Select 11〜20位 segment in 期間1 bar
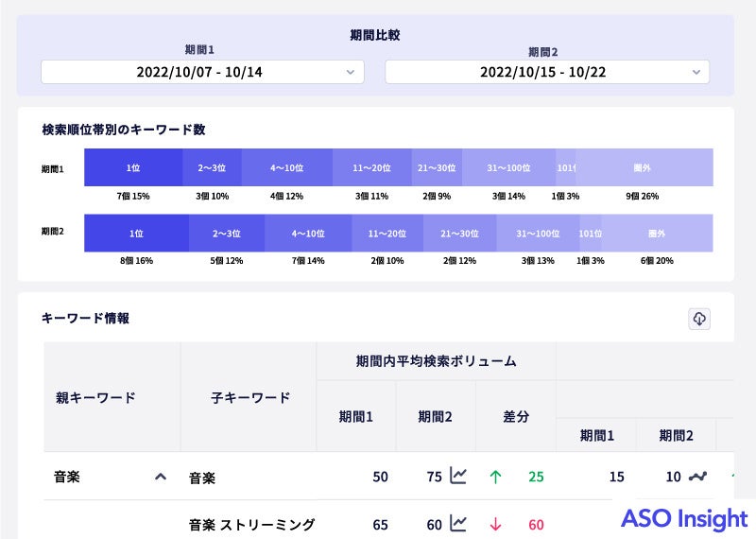Screen dimensions: 756x539 pyautogui.click(x=371, y=167)
